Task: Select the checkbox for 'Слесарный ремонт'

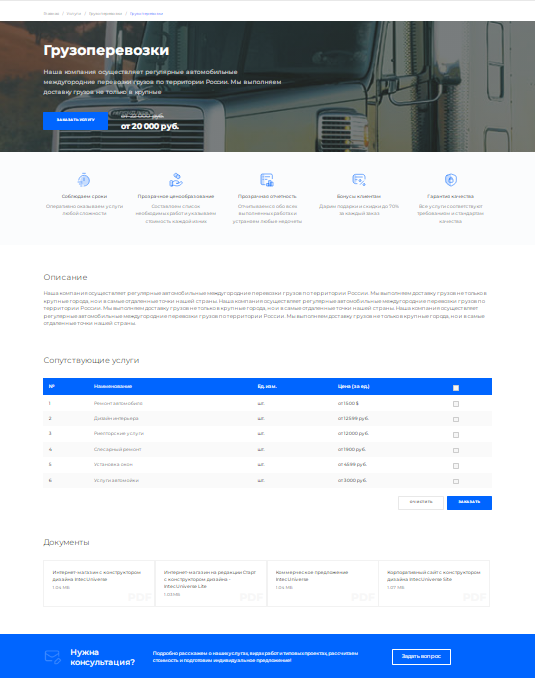Action: 456,451
